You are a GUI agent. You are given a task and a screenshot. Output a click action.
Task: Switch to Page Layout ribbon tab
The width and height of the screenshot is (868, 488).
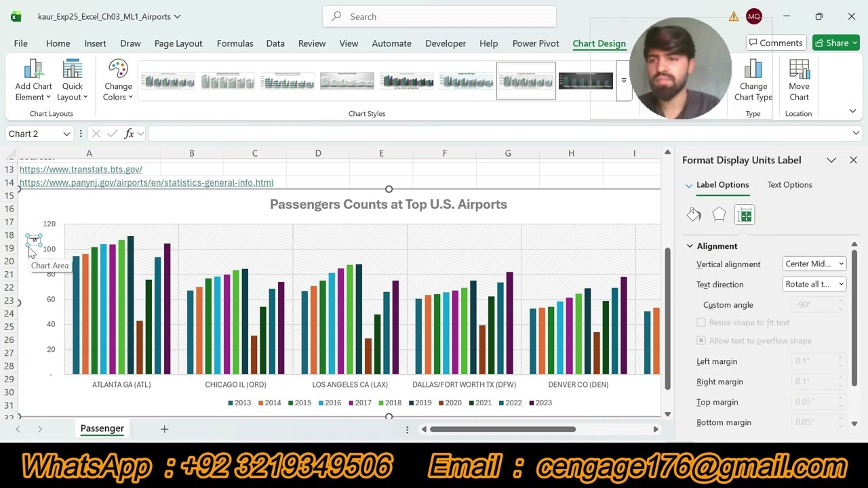[x=178, y=43]
